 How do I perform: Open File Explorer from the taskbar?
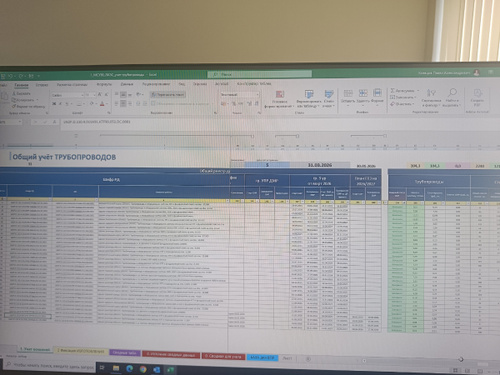click(116, 368)
